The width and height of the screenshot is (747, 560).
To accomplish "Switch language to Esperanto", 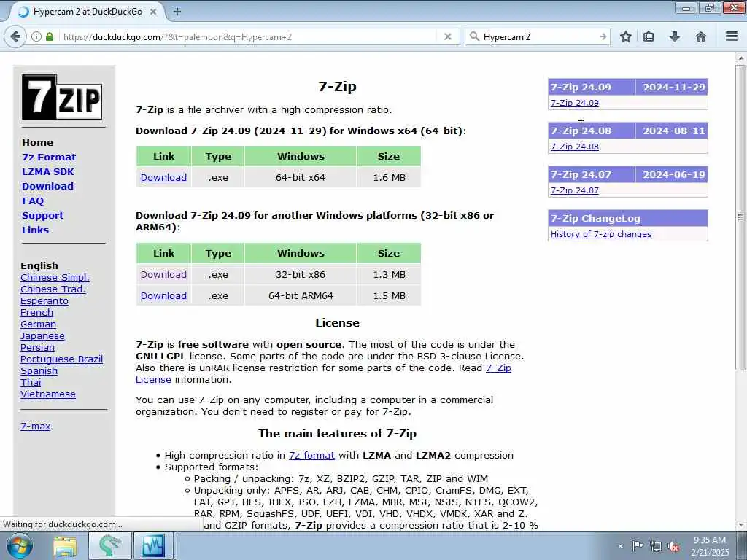I will tap(44, 301).
